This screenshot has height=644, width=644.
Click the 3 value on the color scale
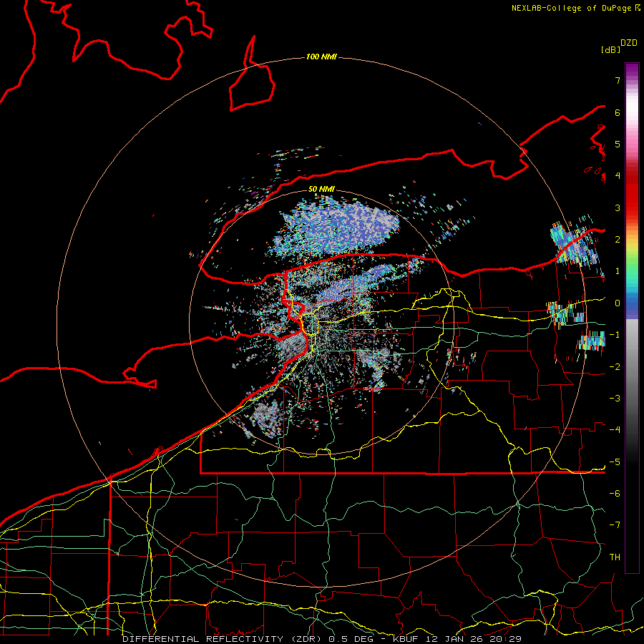point(618,208)
